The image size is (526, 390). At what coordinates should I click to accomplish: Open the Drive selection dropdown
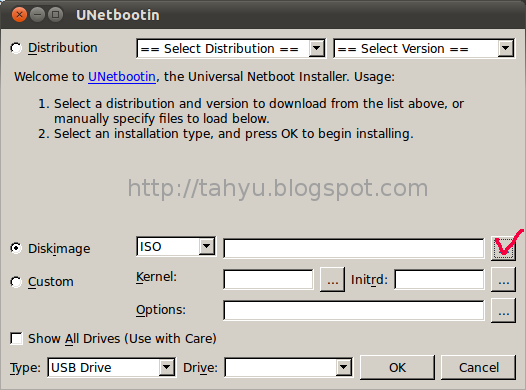click(x=288, y=368)
